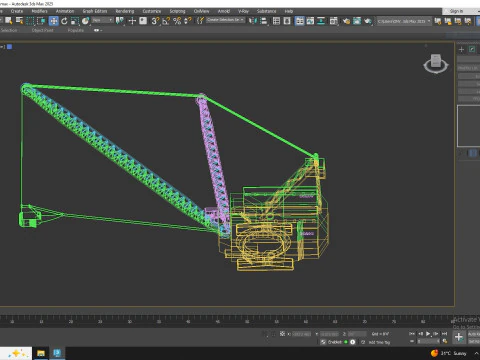Step to the next frame
The width and height of the screenshot is (480, 360).
coord(436,333)
